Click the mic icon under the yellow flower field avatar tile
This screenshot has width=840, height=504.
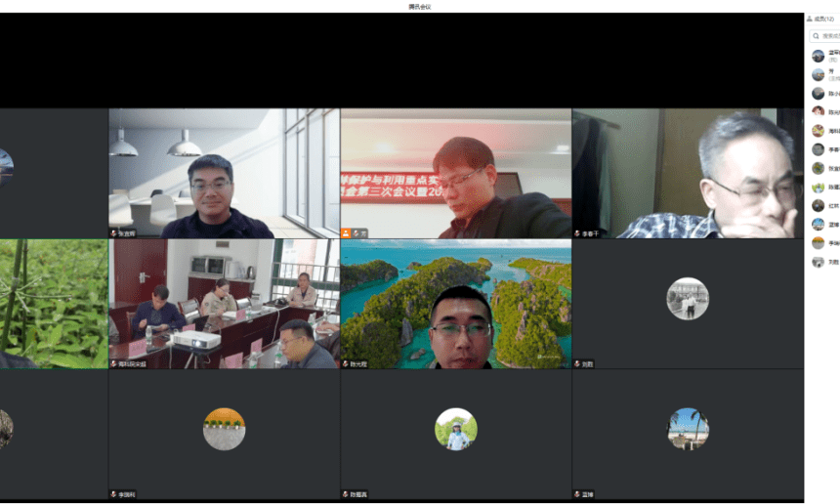click(114, 494)
